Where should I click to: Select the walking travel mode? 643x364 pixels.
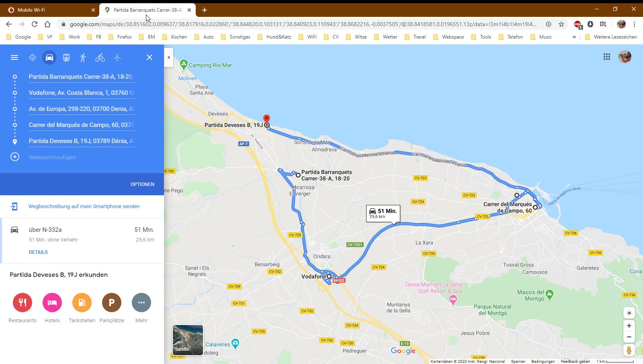(x=83, y=57)
